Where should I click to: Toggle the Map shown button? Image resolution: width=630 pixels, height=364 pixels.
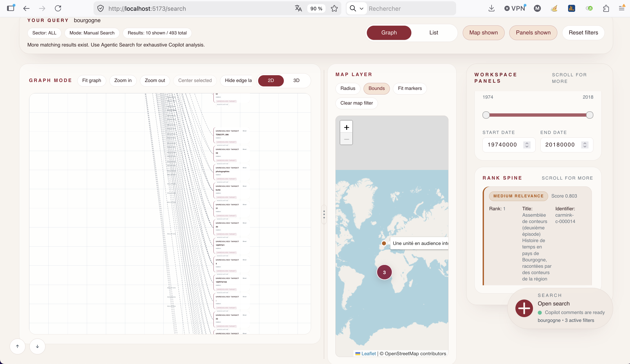point(483,33)
